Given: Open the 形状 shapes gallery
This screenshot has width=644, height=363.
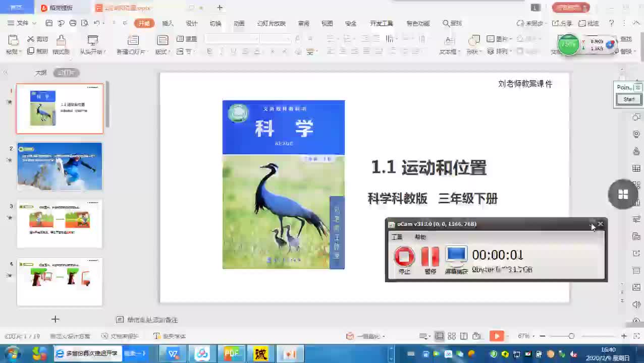Looking at the screenshot, I should 474,45.
